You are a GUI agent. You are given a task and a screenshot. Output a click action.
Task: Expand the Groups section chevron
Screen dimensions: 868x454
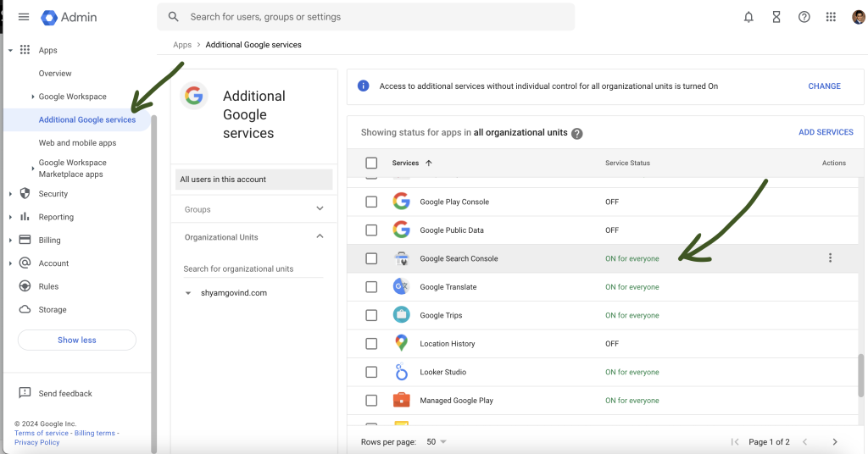[320, 208]
